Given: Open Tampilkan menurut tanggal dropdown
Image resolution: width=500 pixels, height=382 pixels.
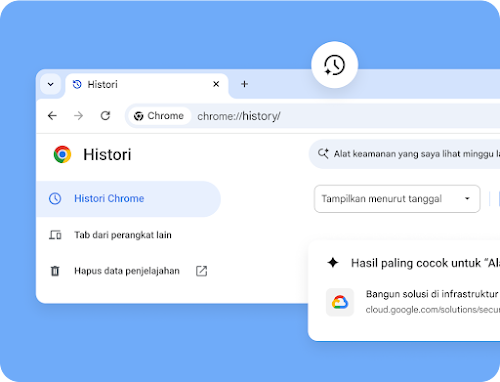Looking at the screenshot, I should click(x=397, y=199).
